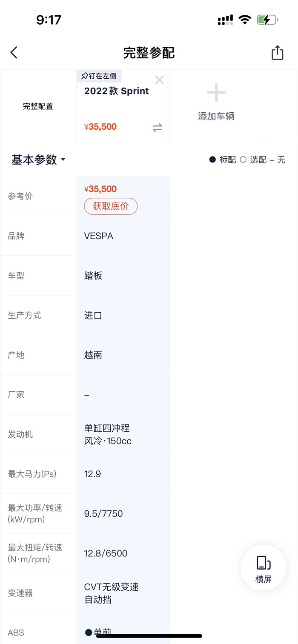This screenshot has height=644, width=298.
Task: Tap the 获取底价 button
Action: point(111,206)
